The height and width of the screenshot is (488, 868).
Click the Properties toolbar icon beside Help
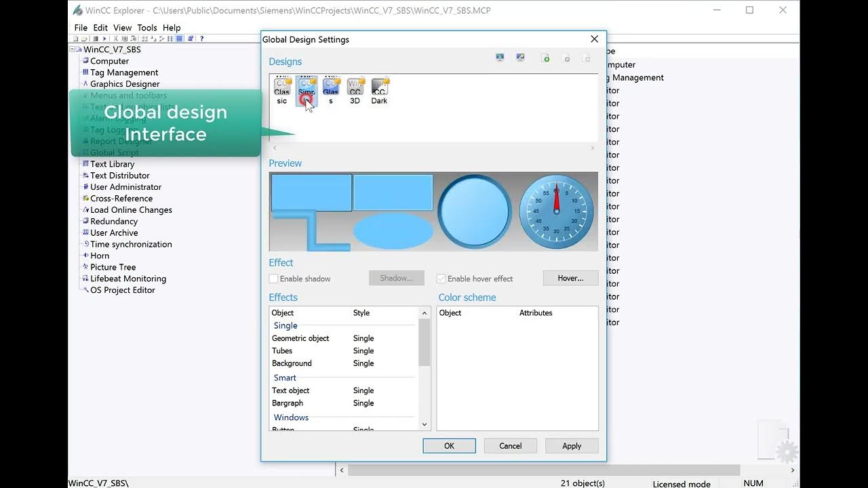tap(191, 39)
